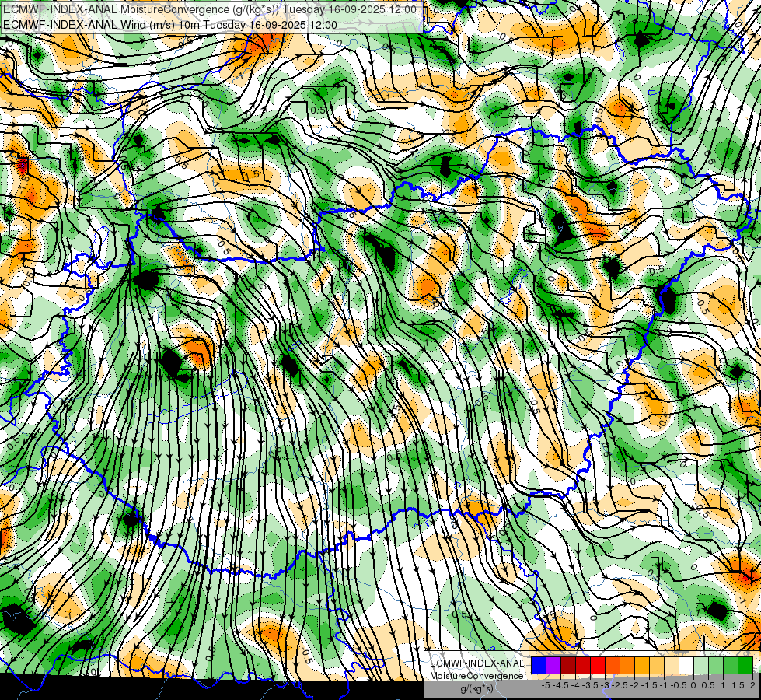Click the -3 legend tick label

click(x=606, y=685)
